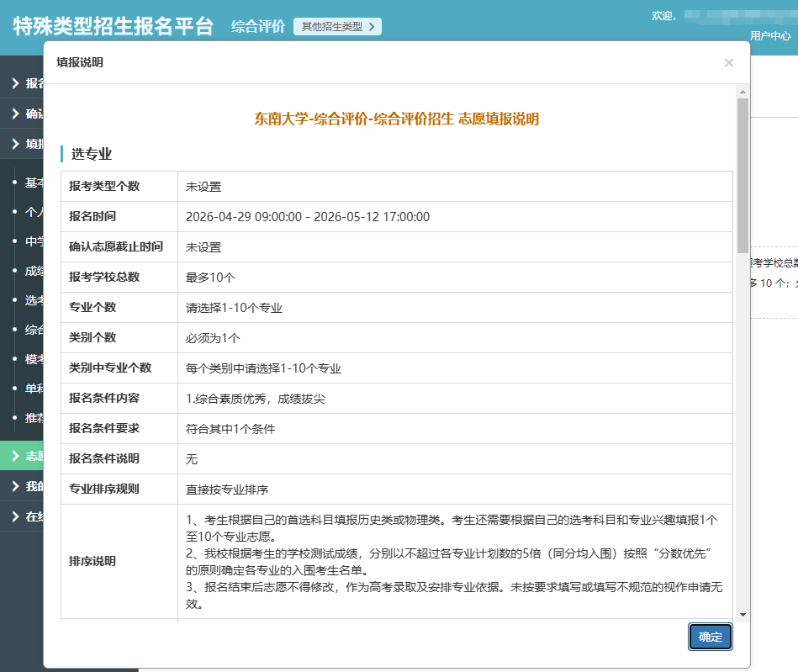Click the 排序说明 row label

(x=92, y=561)
